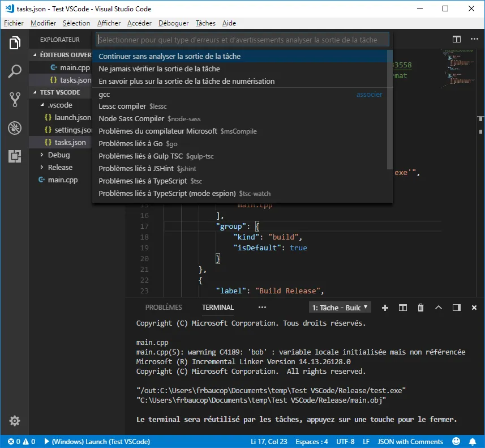The height and width of the screenshot is (448, 485).
Task: Open the Aide menu
Action: pos(229,23)
